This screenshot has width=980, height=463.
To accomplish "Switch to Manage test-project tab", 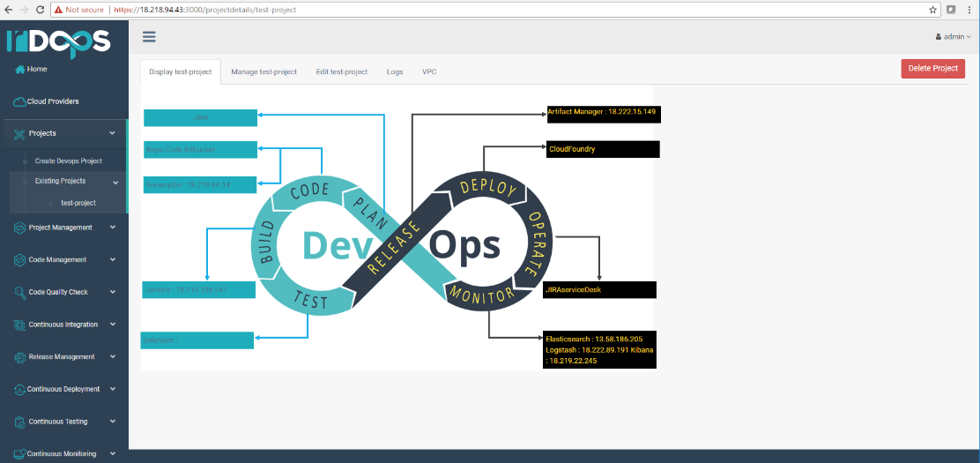I will click(264, 71).
